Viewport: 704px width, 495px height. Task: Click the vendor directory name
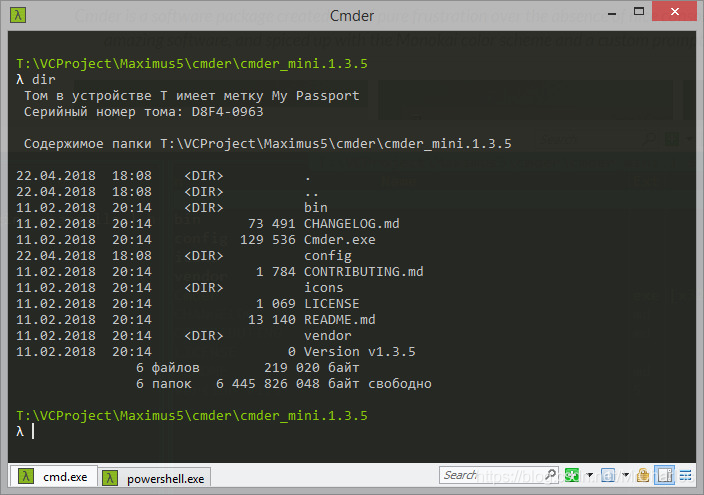(x=328, y=336)
